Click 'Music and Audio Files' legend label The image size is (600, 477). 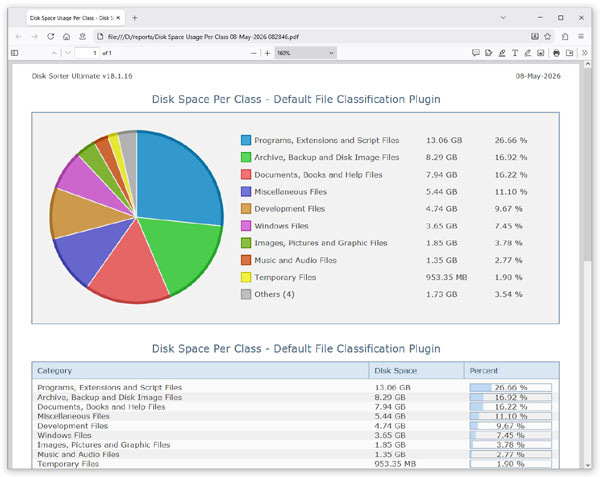[295, 260]
